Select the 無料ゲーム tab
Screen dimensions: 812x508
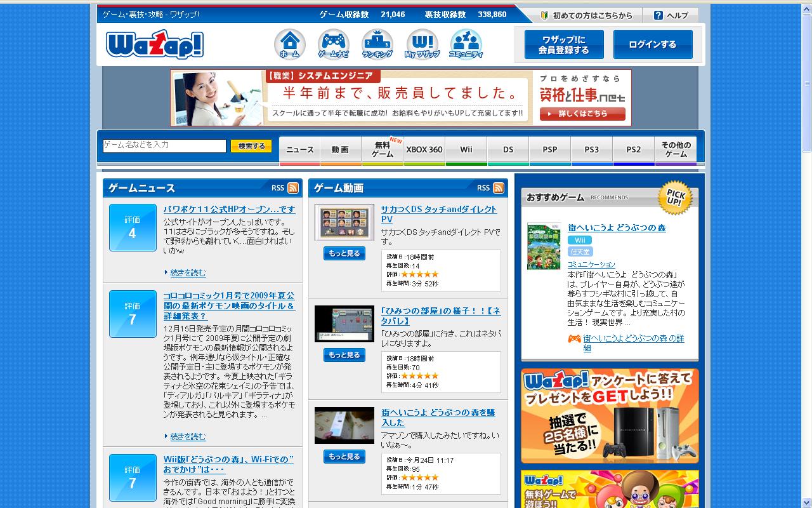(383, 150)
